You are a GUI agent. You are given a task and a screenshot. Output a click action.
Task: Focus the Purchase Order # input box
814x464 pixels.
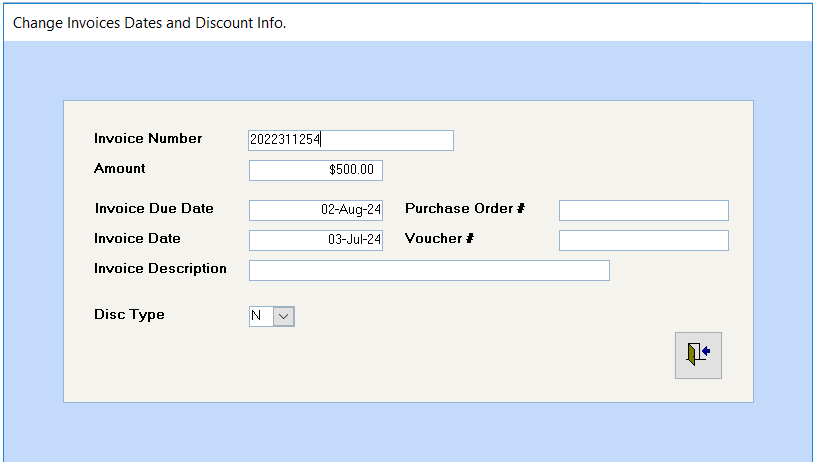coord(643,210)
